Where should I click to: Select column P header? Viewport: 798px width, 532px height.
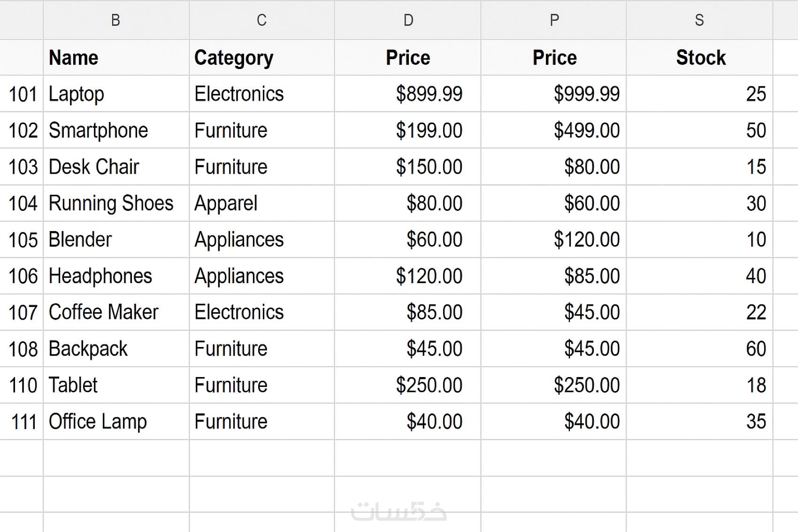(x=554, y=20)
